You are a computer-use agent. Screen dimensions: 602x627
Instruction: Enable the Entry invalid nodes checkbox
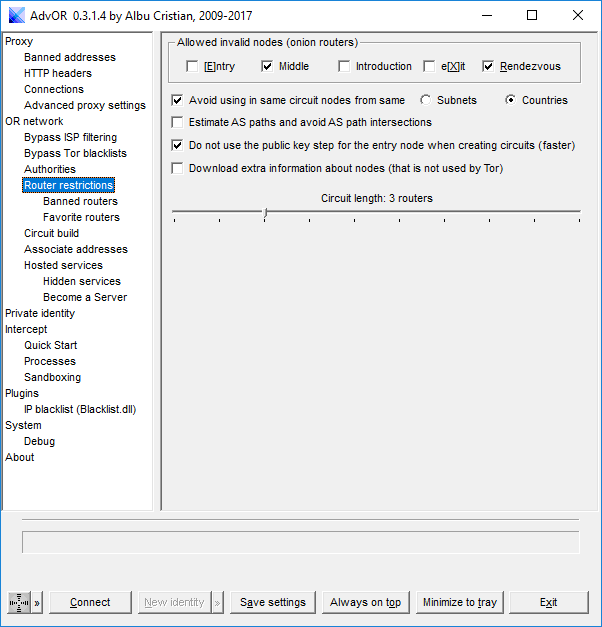coord(192,67)
